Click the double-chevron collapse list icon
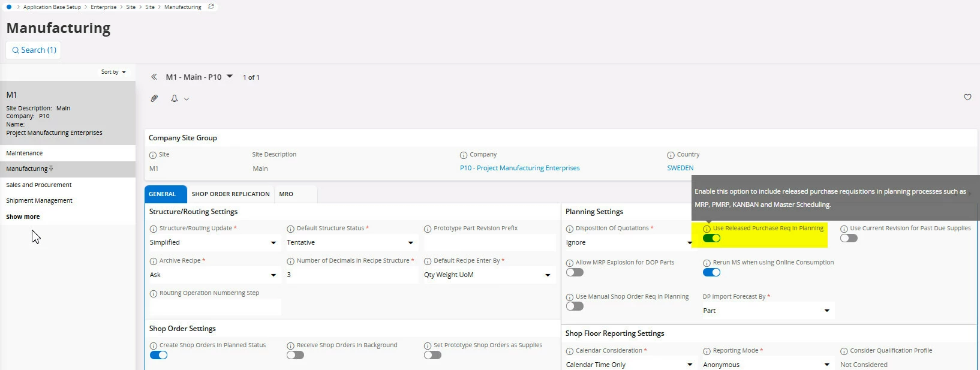The width and height of the screenshot is (980, 370). pos(154,77)
